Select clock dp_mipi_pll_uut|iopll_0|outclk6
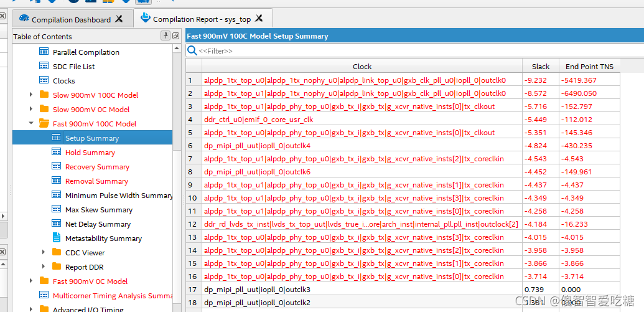Image resolution: width=644 pixels, height=312 pixels. (362, 172)
